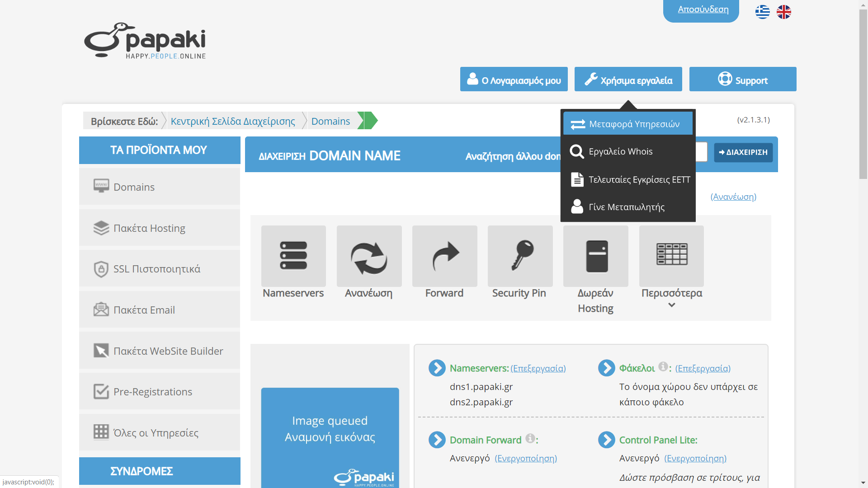Open the Nameservers tool icon
The width and height of the screenshot is (868, 488).
293,256
